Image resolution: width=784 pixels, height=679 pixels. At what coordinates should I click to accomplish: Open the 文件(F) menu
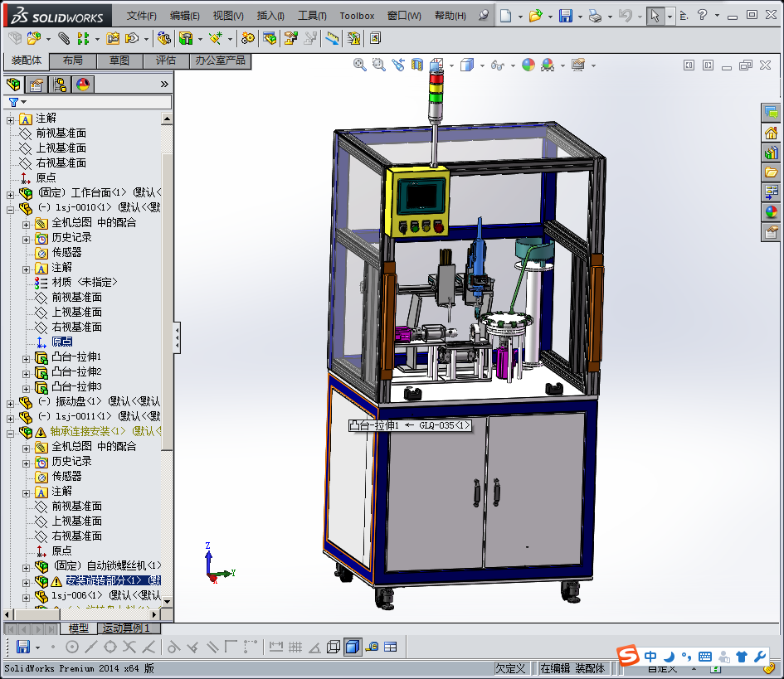tap(142, 16)
